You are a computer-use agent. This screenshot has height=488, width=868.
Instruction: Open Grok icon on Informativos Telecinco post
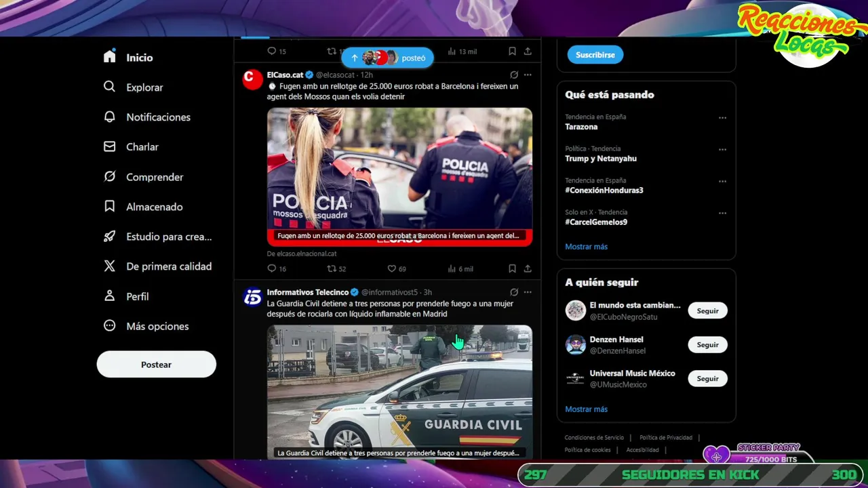[514, 292]
